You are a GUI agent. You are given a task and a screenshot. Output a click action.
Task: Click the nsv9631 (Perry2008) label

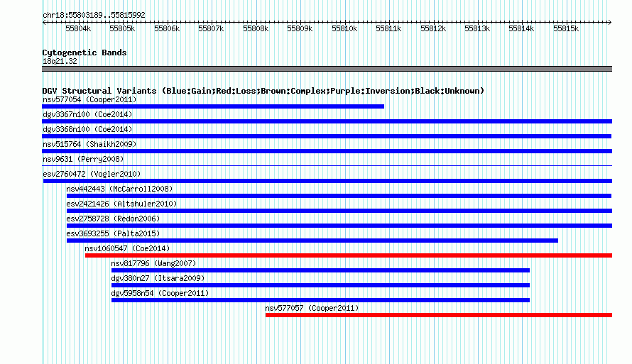click(x=83, y=159)
